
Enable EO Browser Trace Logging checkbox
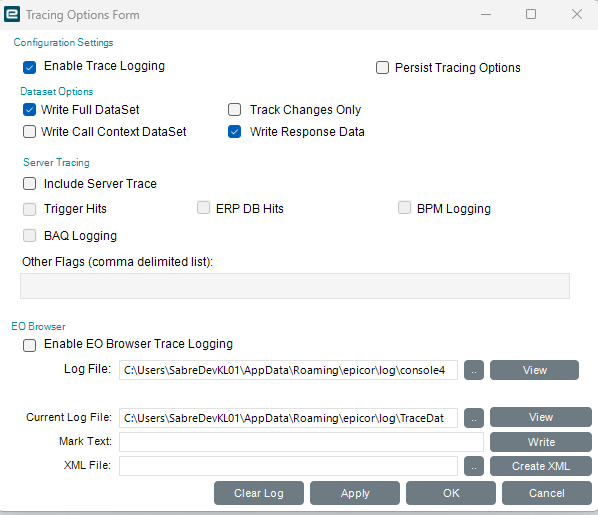pos(29,345)
